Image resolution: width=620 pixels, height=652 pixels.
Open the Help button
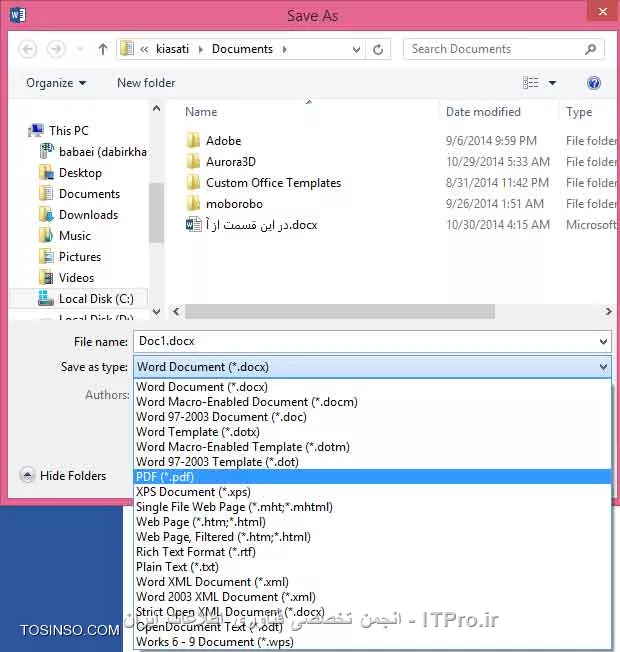594,83
